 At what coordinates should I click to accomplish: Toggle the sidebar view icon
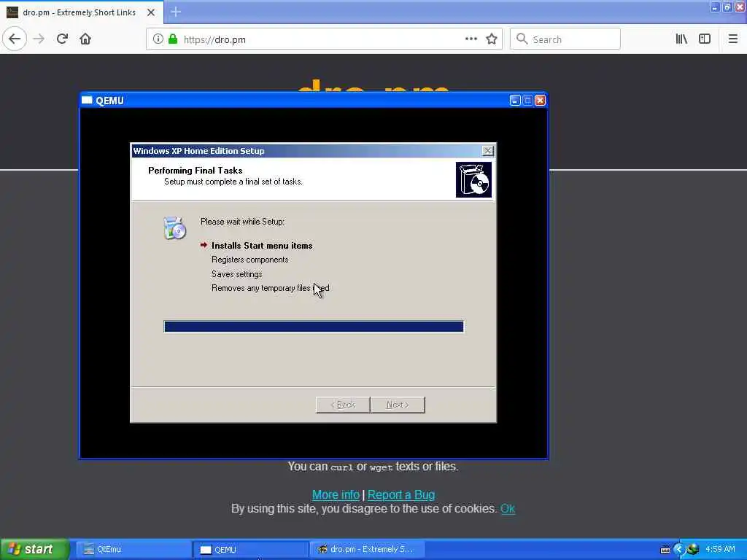pos(705,39)
